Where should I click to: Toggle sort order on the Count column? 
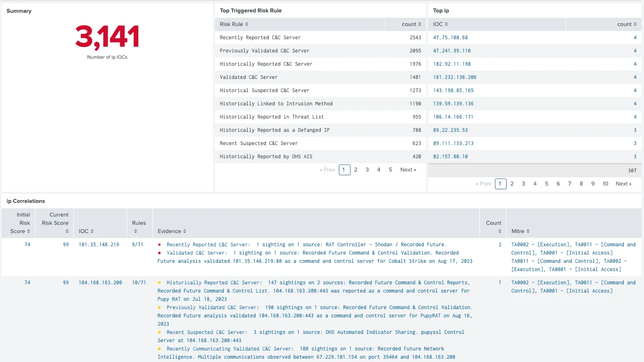tap(500, 231)
